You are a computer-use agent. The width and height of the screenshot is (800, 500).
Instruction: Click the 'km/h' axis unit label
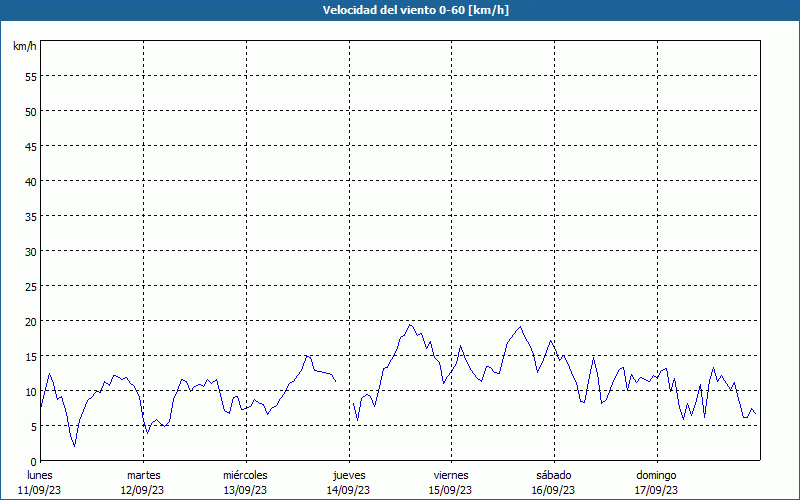[25, 46]
